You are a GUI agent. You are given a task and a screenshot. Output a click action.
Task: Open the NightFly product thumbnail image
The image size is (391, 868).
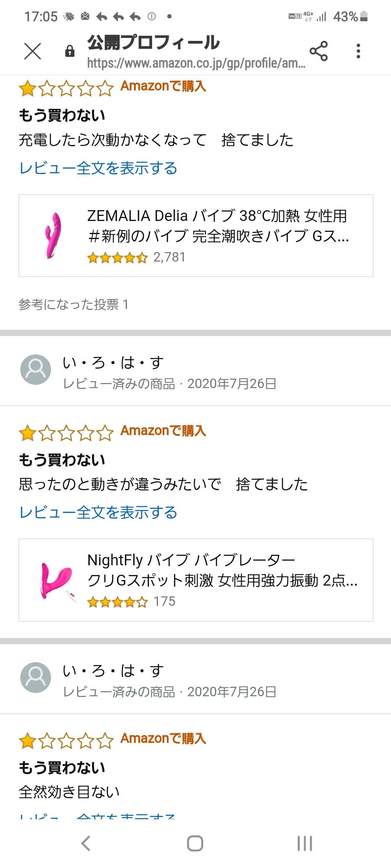coord(56,580)
